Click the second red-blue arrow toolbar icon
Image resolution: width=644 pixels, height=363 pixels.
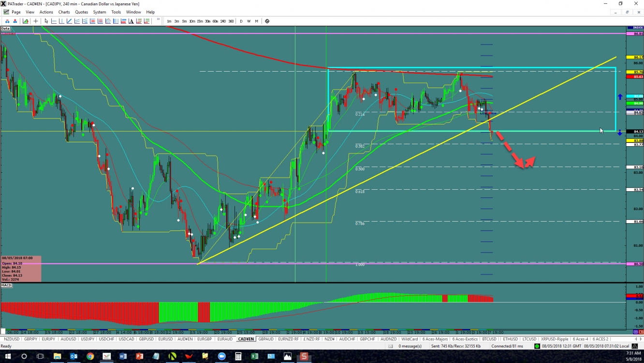coord(15,21)
